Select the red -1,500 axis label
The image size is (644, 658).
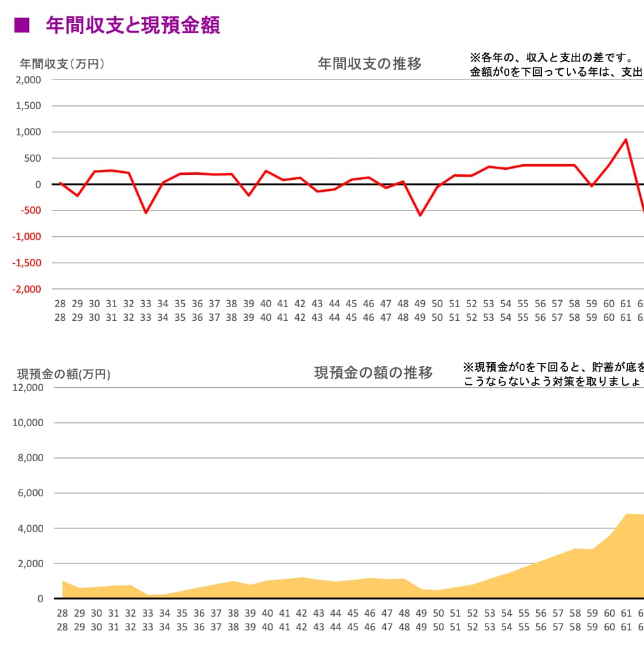(27, 263)
